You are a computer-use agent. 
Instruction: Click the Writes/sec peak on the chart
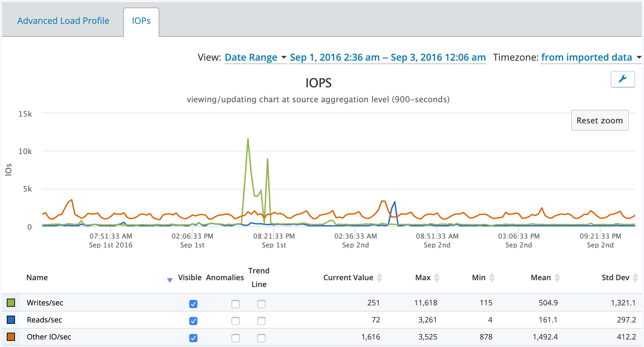(248, 139)
